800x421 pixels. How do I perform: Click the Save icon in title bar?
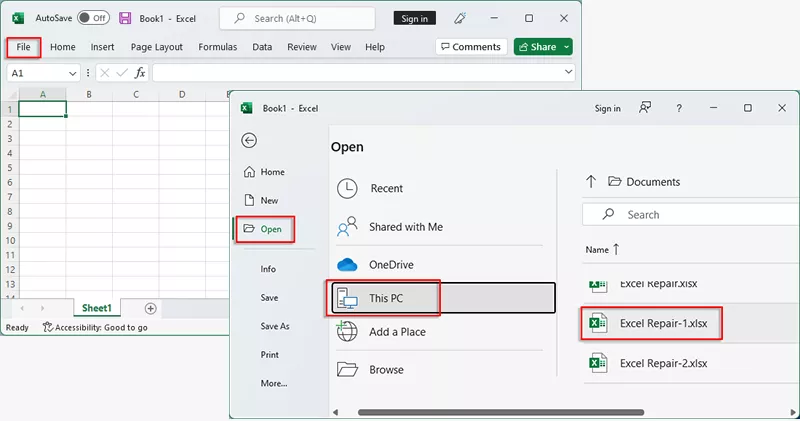click(x=125, y=18)
